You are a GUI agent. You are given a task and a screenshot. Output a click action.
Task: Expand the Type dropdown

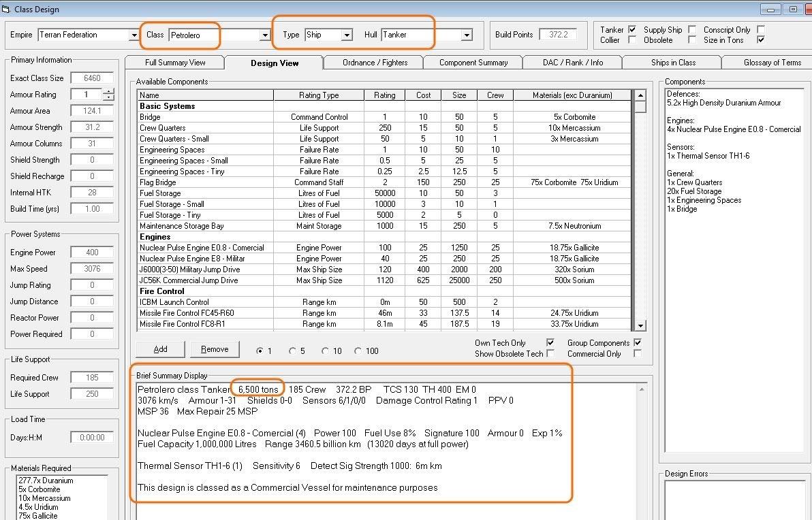pos(347,35)
